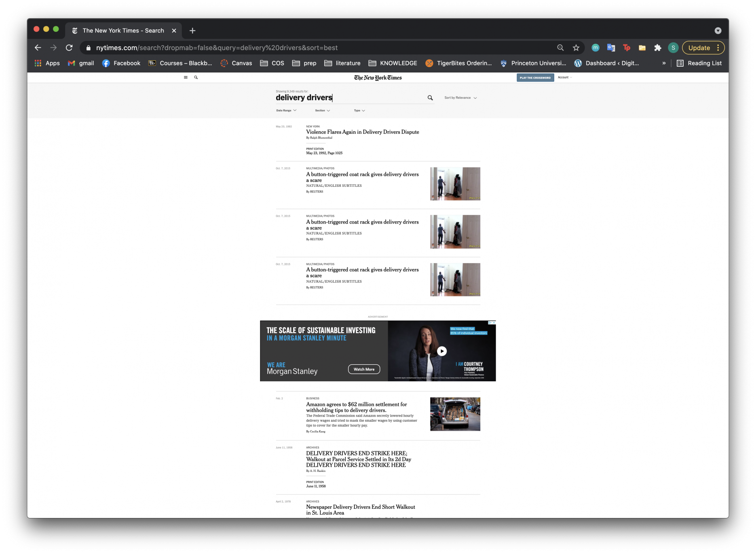Click the 'May 23, 1992, Page 1025' text
The image size is (756, 554).
(324, 153)
